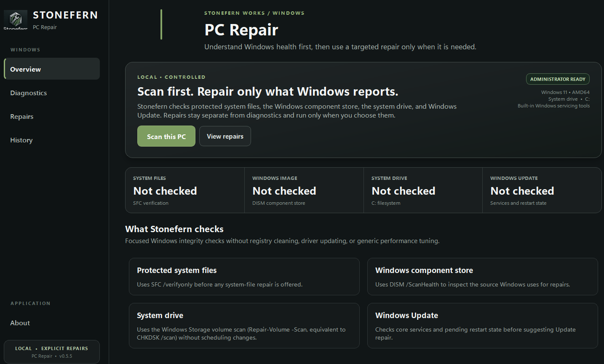Click the 'Services and restart state' caption

click(x=518, y=203)
